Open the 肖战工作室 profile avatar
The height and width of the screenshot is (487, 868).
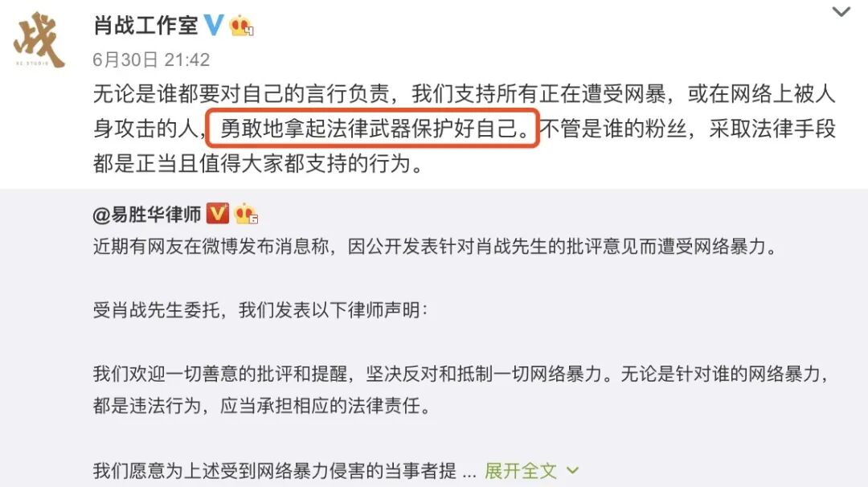40,40
